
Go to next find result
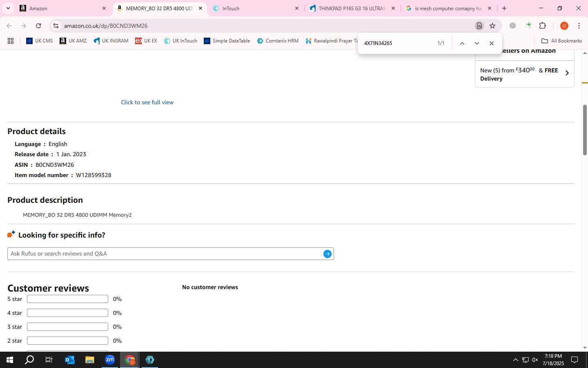pos(477,43)
